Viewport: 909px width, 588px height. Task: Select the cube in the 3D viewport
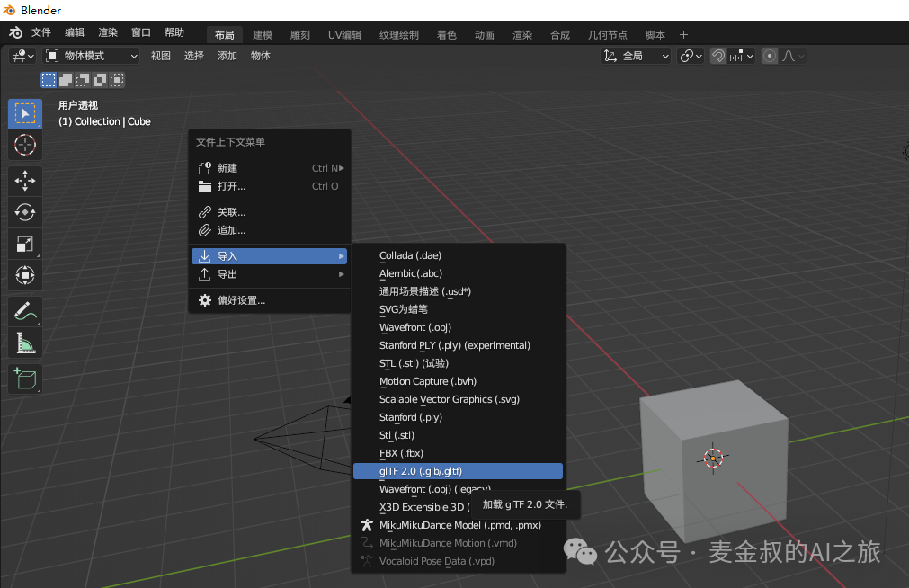(710, 450)
